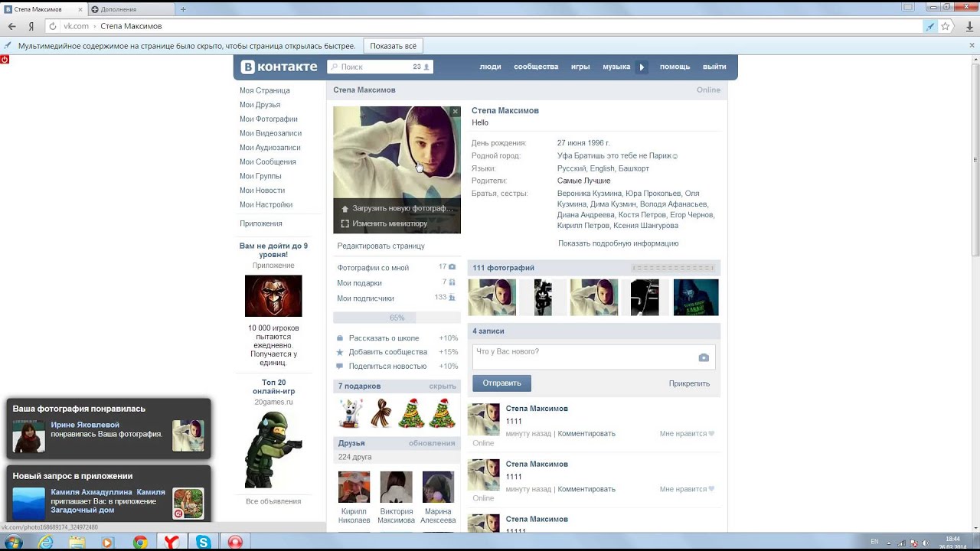Click the Ирине Яковлевой photo like notification
The image size is (980, 551).
108,429
